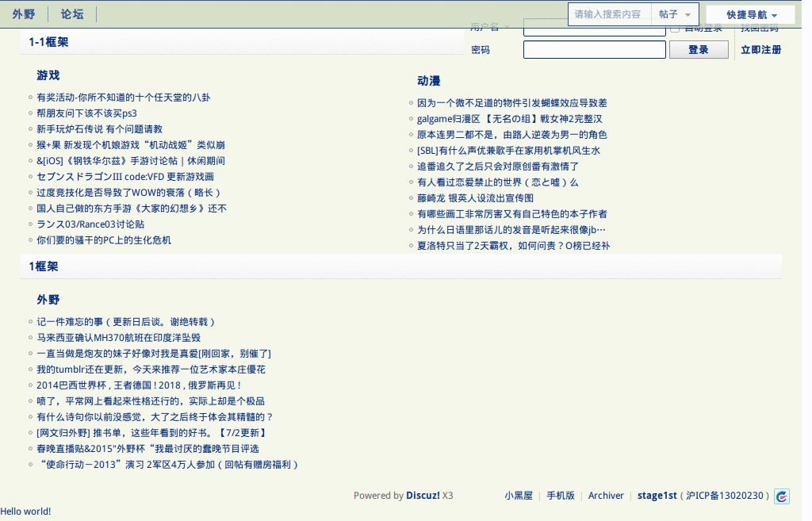Open thread 一直当做是炮友的妹子
The width and height of the screenshot is (812, 521).
(154, 354)
